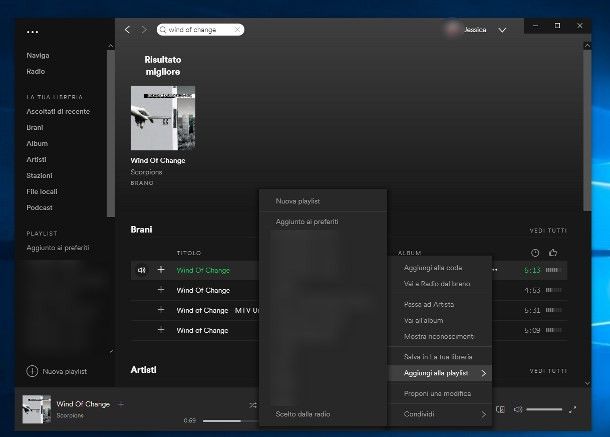Image resolution: width=610 pixels, height=437 pixels.
Task: Go to Brani library section
Action: coord(35,127)
